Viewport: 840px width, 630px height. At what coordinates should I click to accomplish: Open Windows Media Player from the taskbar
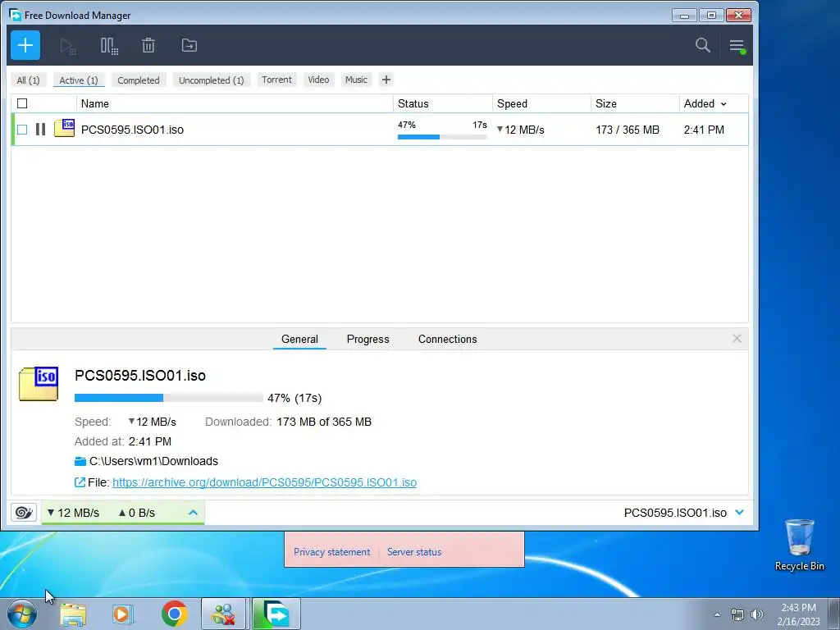click(x=123, y=614)
